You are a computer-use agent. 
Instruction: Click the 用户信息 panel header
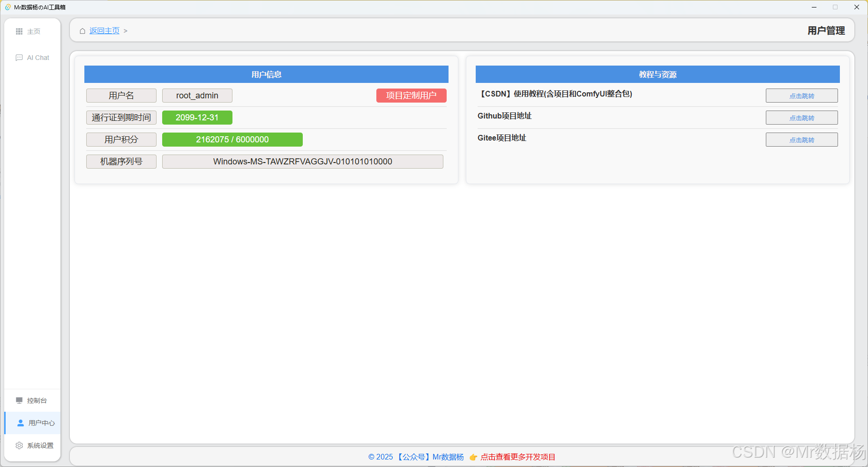tap(266, 74)
